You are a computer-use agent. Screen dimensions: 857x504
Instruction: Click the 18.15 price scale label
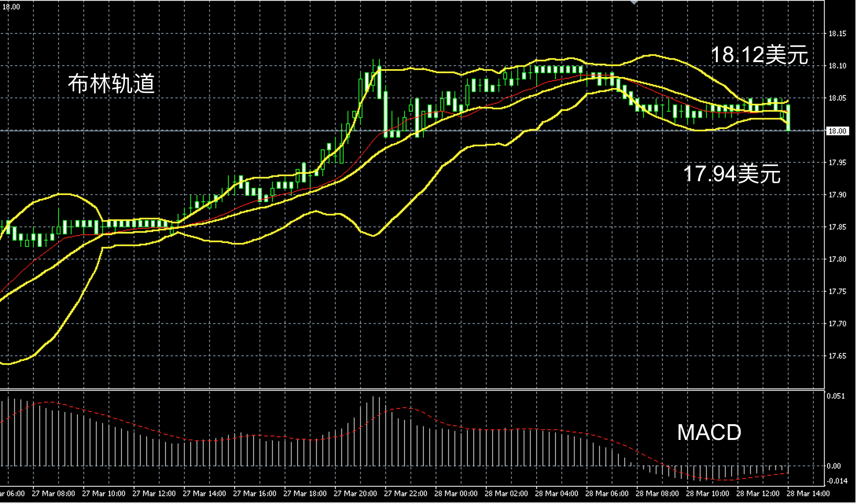[837, 34]
